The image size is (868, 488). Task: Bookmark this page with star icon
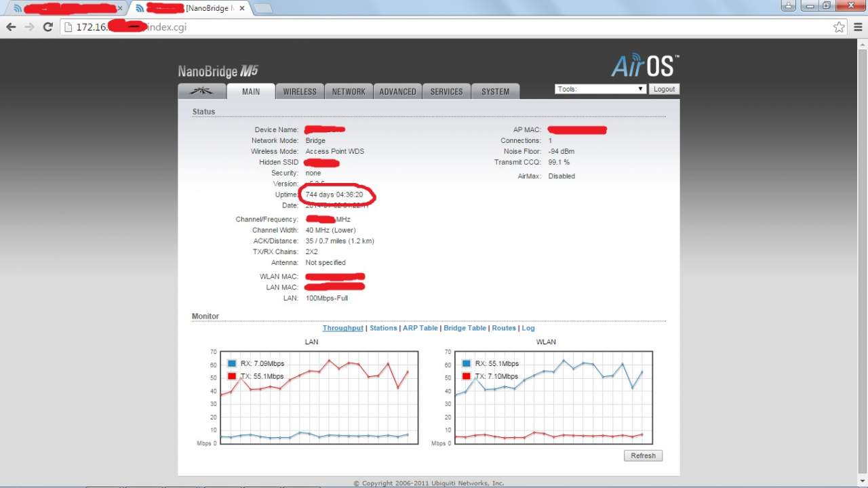839,27
